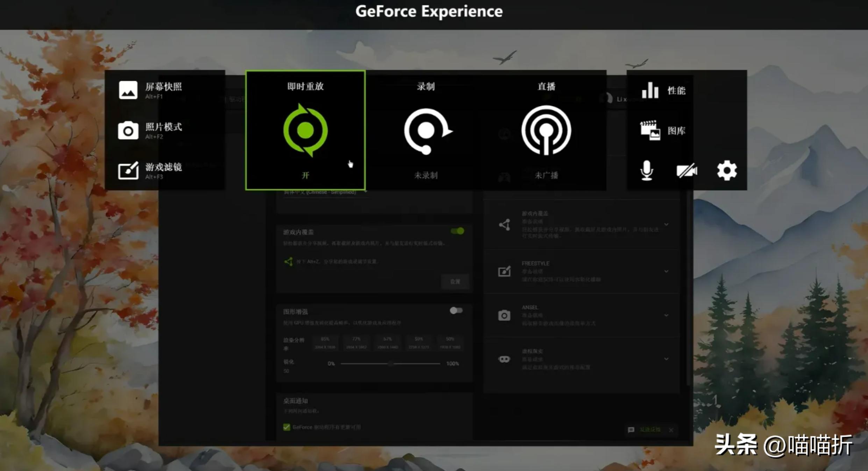Open the 即时重放 instant replay tile

pos(305,130)
